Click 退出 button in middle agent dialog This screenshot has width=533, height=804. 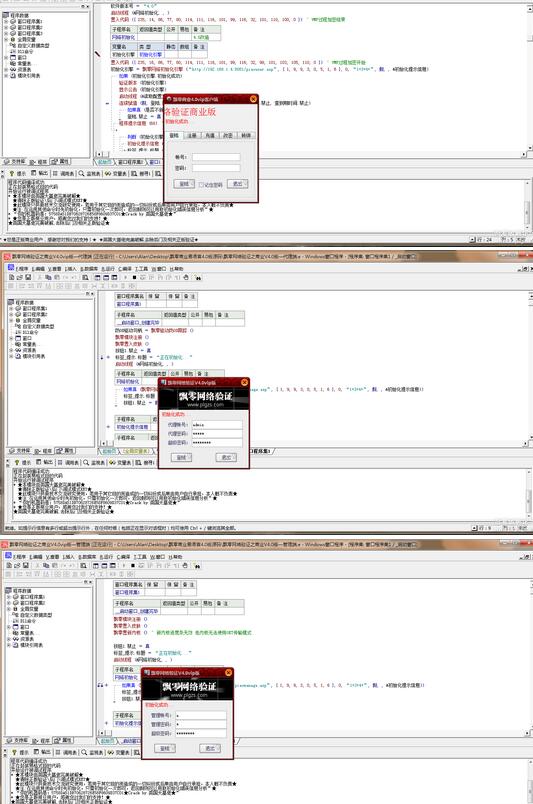[x=226, y=457]
